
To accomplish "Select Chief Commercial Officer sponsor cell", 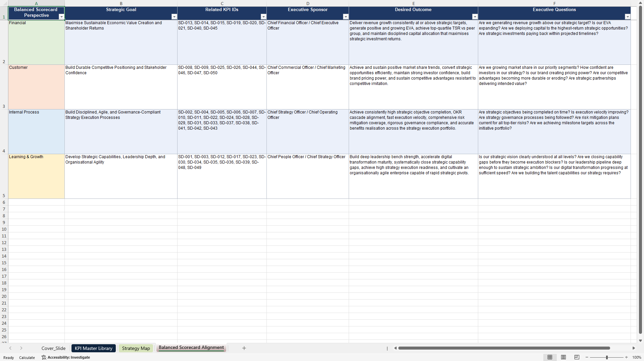I will pos(308,87).
